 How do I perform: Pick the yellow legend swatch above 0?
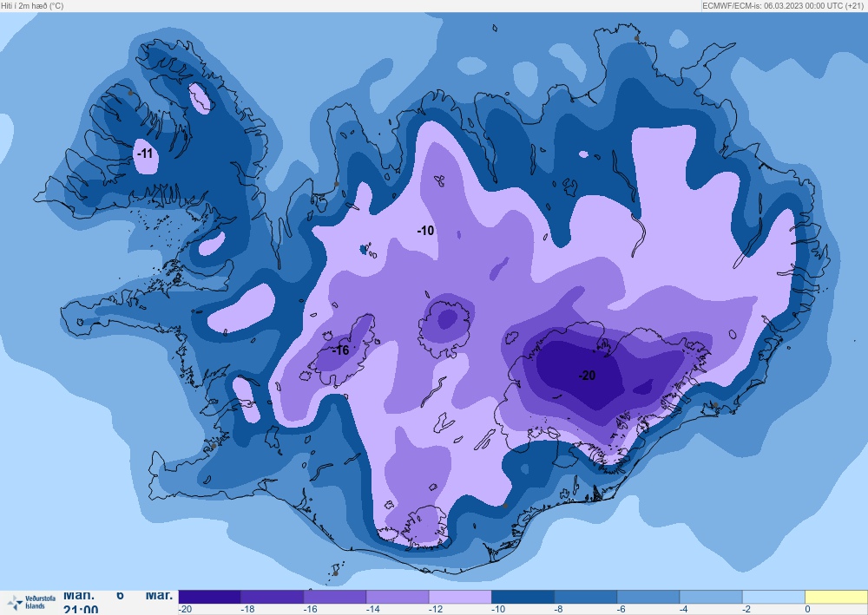coord(836,597)
